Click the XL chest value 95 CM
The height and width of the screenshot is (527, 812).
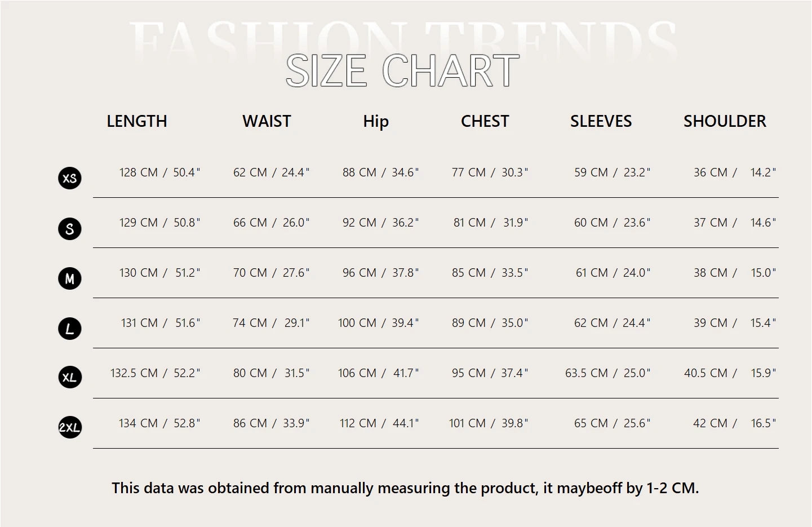tap(469, 373)
